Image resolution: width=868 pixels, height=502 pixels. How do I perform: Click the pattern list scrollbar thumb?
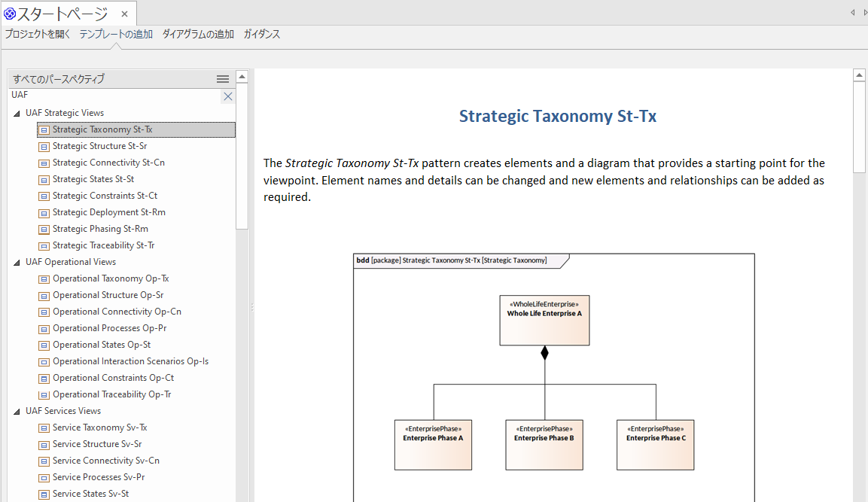(242, 156)
